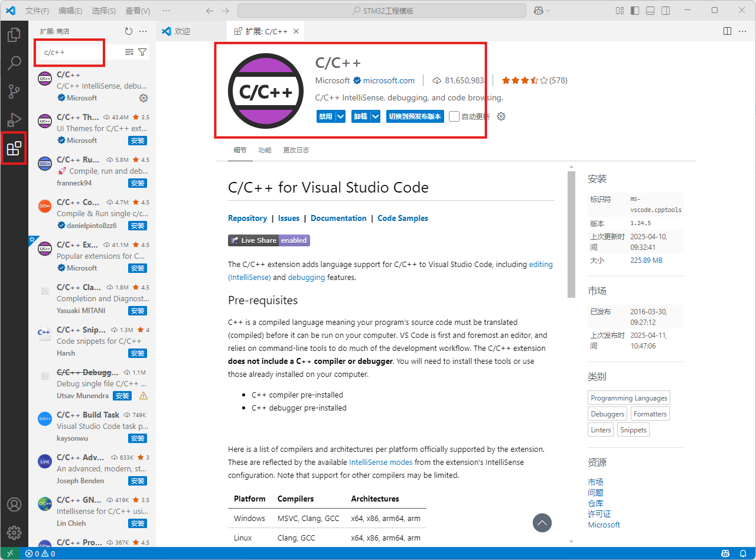Select the 细节 tab
The image size is (756, 560).
tap(240, 150)
